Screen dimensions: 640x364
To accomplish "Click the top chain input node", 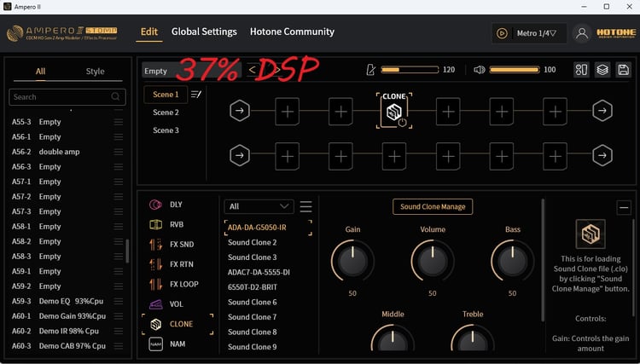I will point(240,111).
